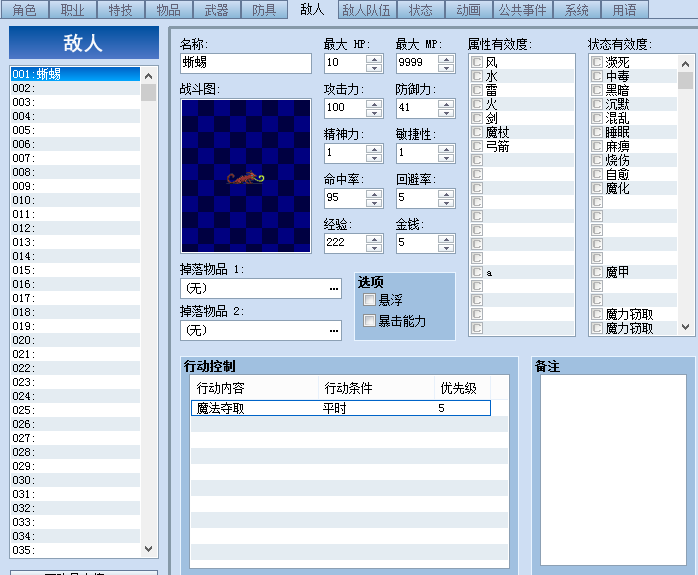The height and width of the screenshot is (575, 698).
Task: Cycle the 黑暗 state efficiency box
Action: tap(597, 90)
